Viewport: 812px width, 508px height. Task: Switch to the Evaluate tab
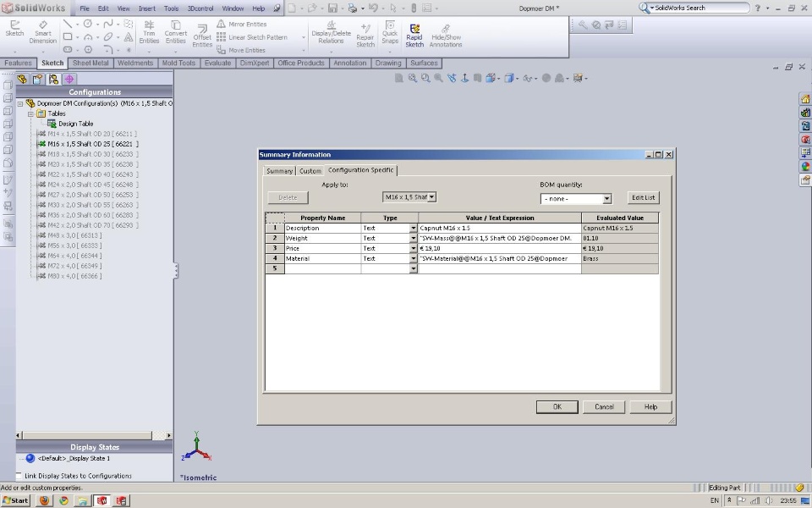(x=217, y=63)
